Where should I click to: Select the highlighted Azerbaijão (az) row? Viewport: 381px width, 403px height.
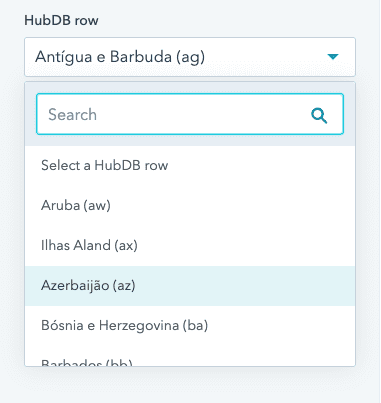(x=190, y=286)
